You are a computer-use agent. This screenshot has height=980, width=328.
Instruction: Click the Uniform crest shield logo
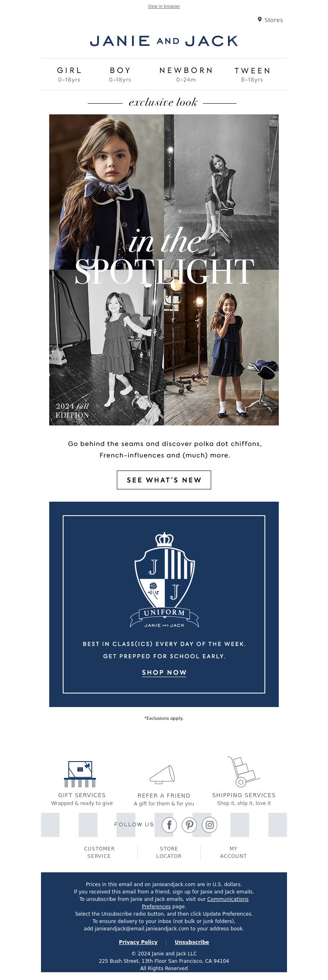164,580
